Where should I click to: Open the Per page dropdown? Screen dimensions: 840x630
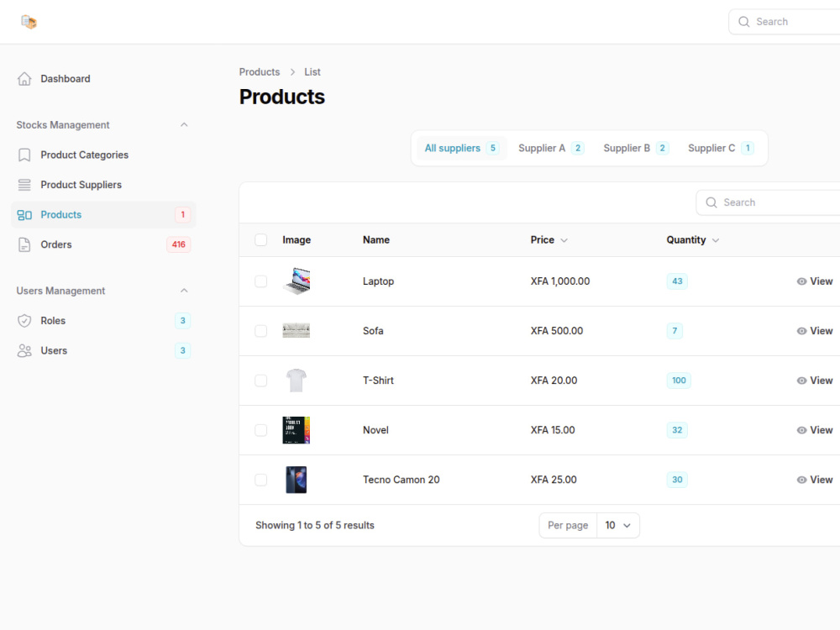[x=617, y=526]
